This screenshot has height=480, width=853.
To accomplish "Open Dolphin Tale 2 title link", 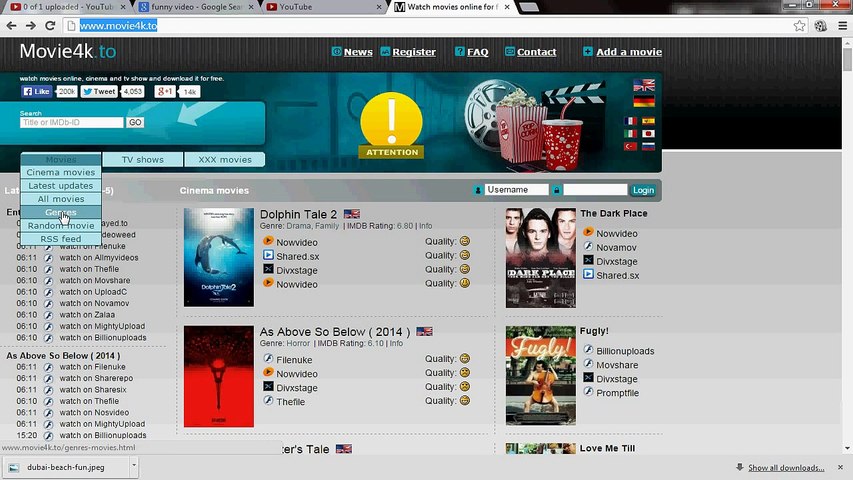I will pyautogui.click(x=298, y=214).
